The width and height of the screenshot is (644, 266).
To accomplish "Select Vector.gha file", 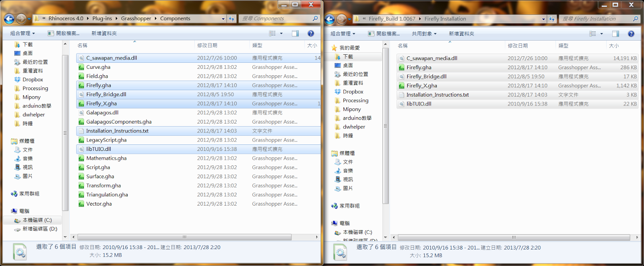I will click(x=198, y=204).
